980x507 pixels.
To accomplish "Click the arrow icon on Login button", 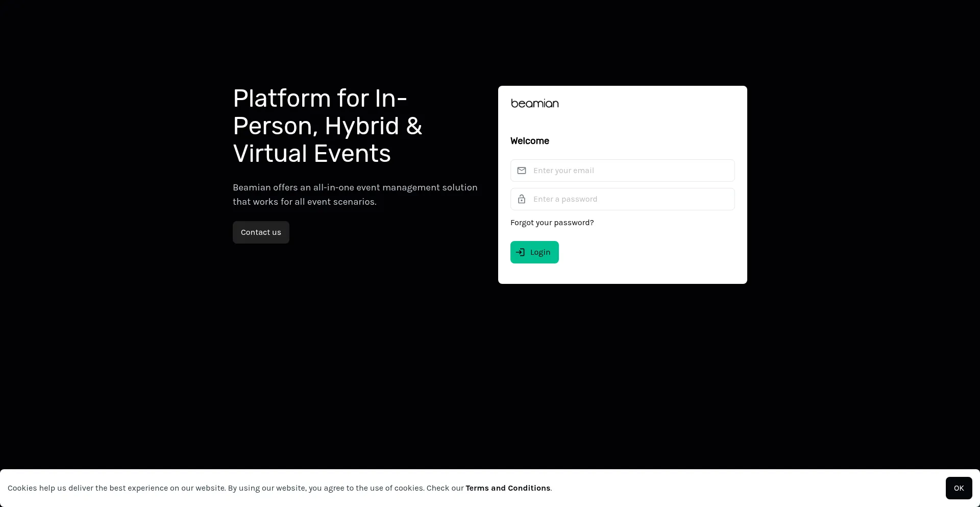I will click(520, 252).
